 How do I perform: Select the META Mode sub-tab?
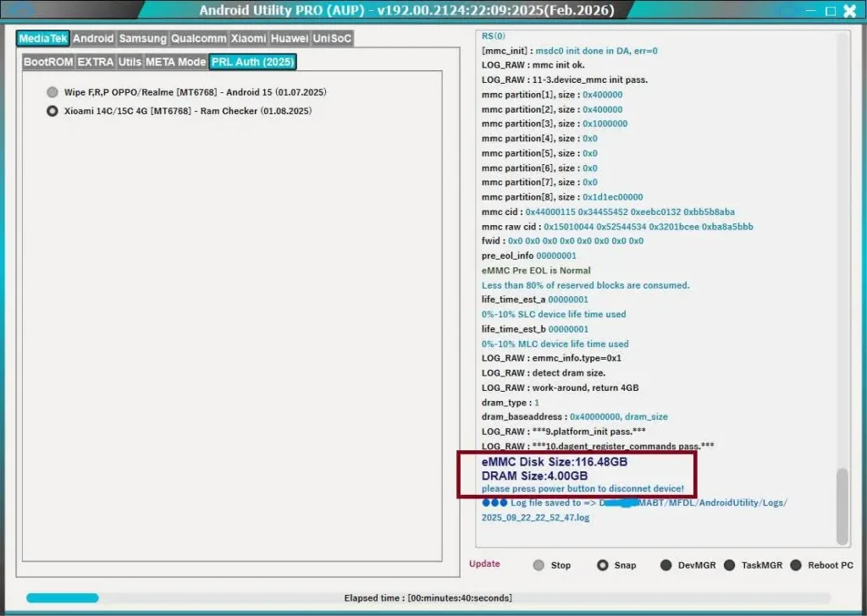(175, 62)
